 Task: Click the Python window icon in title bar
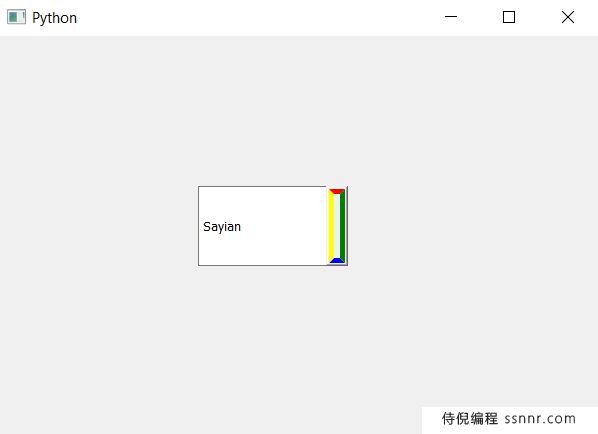pos(16,17)
